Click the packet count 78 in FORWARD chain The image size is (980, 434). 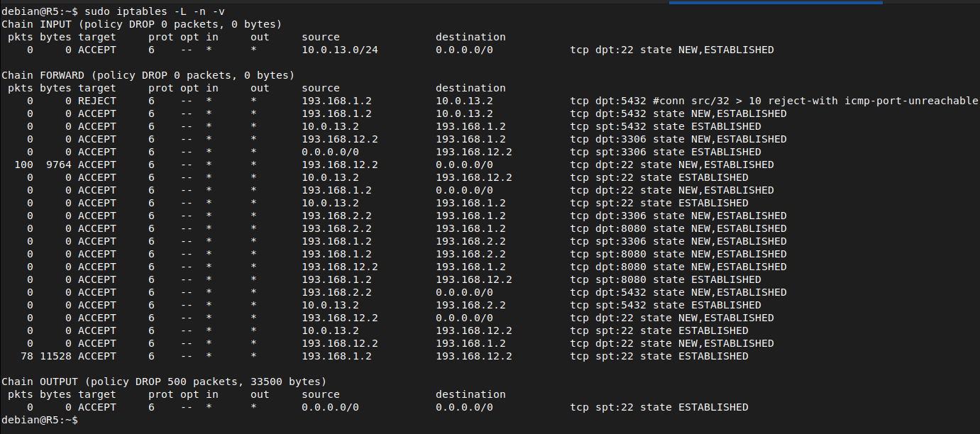27,356
